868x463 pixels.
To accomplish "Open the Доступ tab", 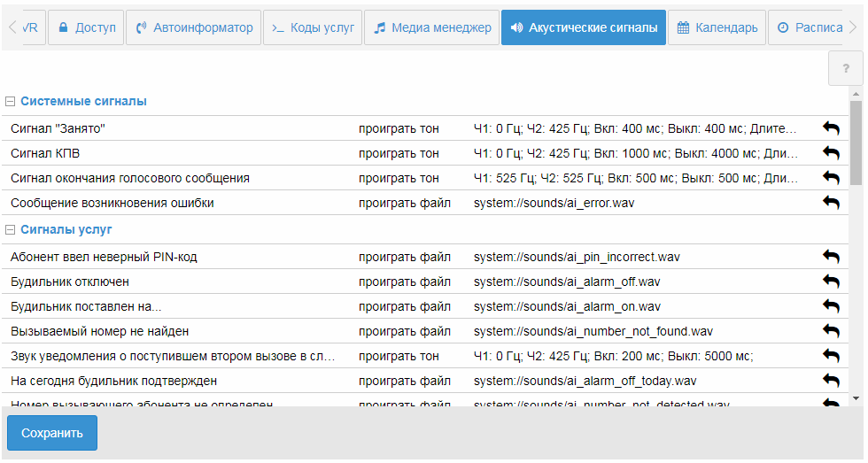I will click(86, 27).
